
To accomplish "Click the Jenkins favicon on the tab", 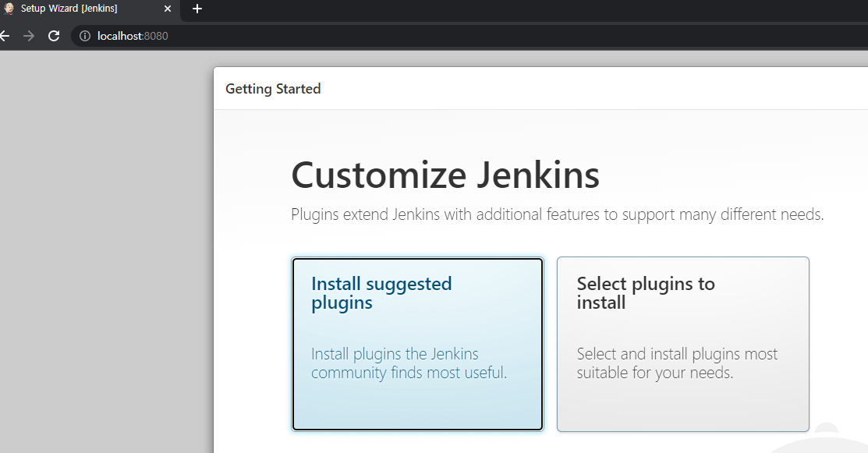I will 9,9.
